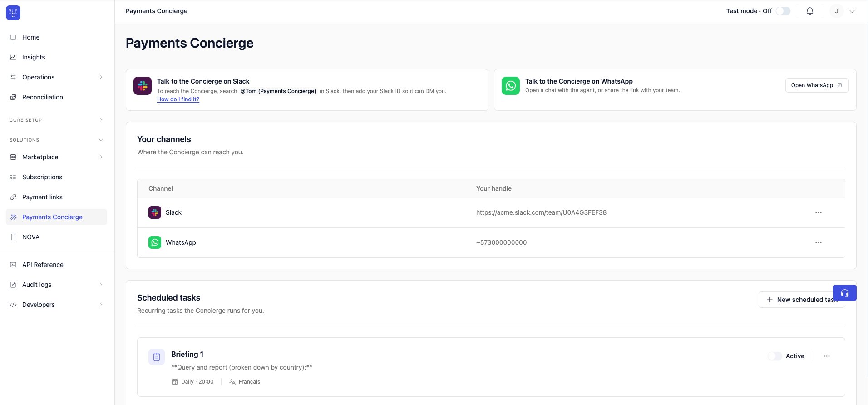
Task: Click the Daily · 20:00 schedule text
Action: [x=197, y=382]
